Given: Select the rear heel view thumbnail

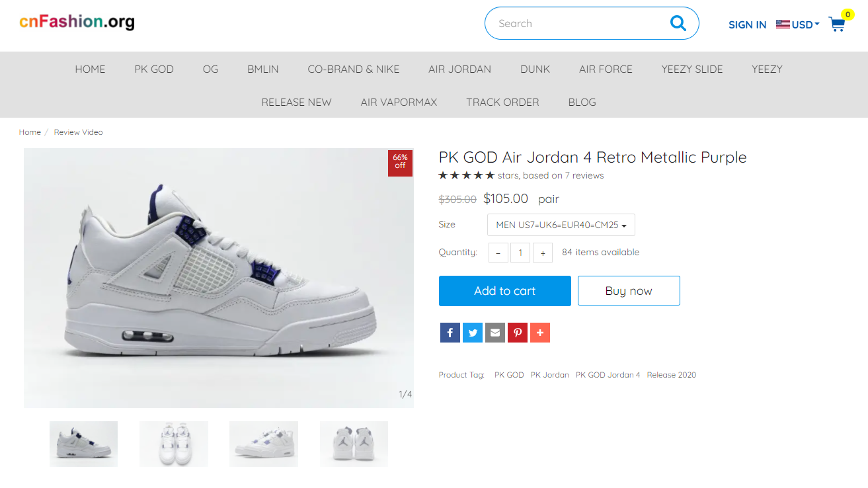Looking at the screenshot, I should coord(354,444).
